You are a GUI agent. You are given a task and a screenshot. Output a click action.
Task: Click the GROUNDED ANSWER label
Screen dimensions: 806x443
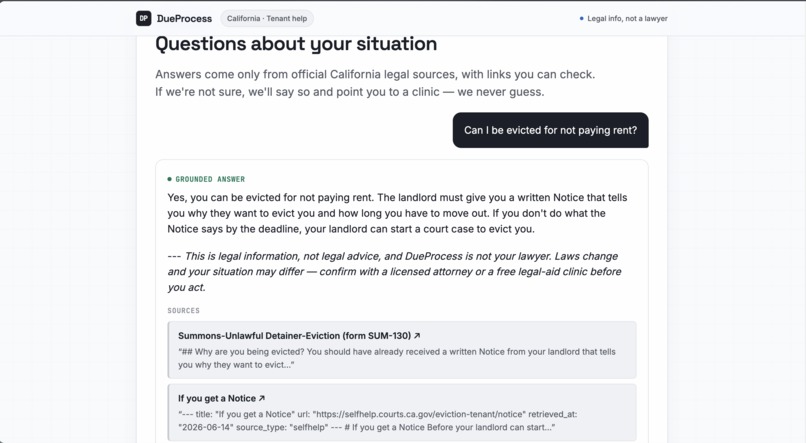(210, 179)
